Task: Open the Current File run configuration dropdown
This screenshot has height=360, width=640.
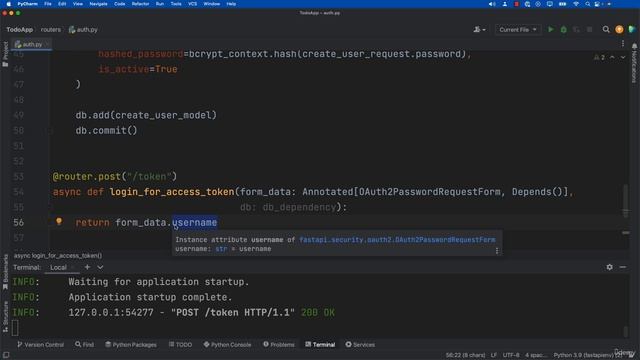Action: pyautogui.click(x=518, y=30)
